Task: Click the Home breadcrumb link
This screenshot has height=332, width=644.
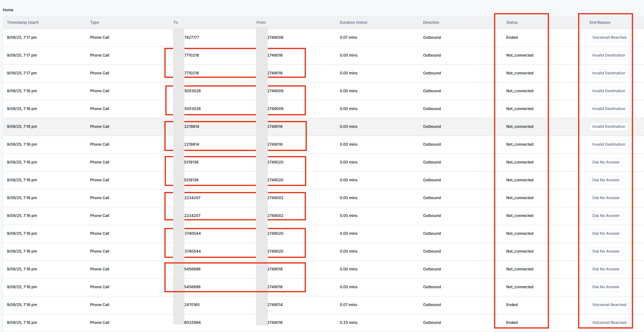Action: click(8, 10)
